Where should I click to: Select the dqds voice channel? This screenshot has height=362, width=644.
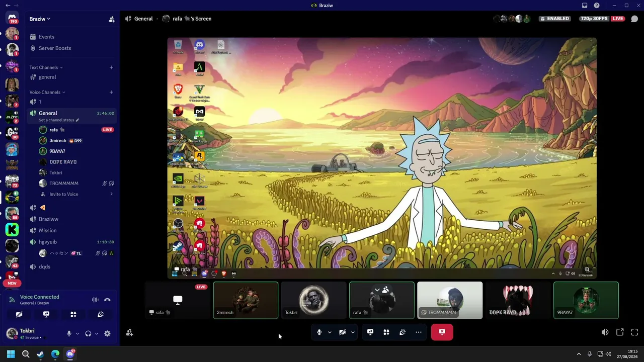(x=72, y=266)
